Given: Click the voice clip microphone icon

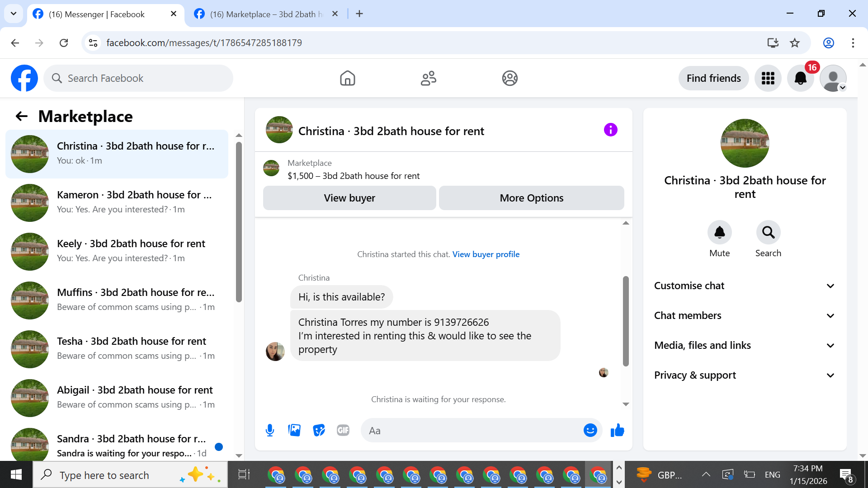Looking at the screenshot, I should point(270,430).
